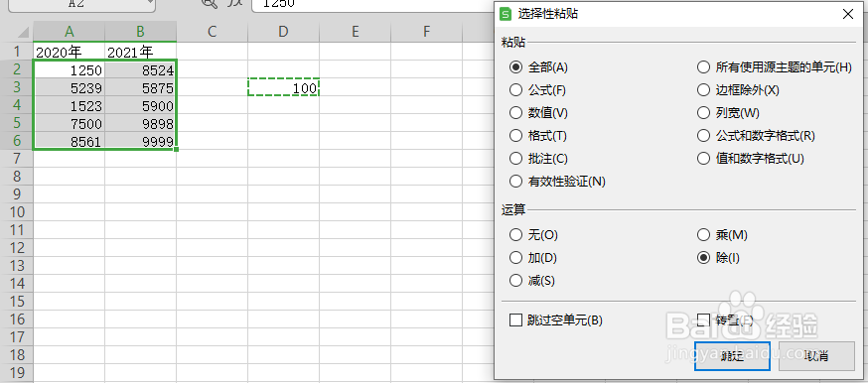Click cell containing 2020年

[x=70, y=52]
